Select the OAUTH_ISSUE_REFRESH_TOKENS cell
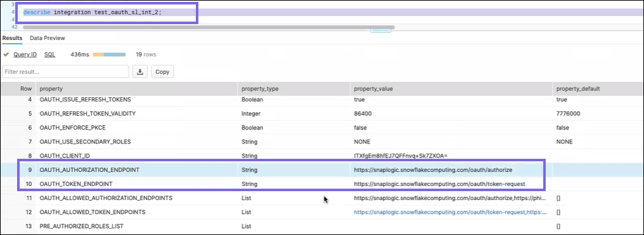This screenshot has width=644, height=235. point(85,100)
